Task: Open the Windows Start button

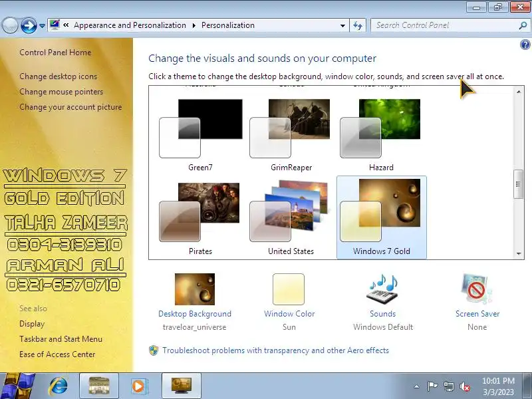Action: 17,386
